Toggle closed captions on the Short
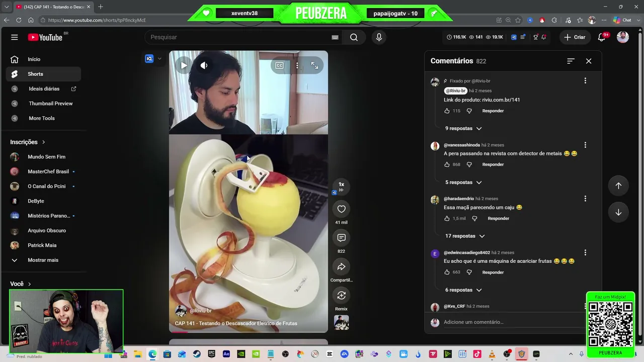Screen dimensions: 644x362 [279, 65]
